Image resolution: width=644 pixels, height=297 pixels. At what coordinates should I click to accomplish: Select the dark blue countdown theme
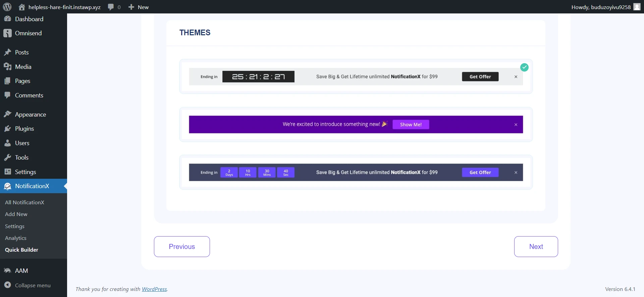[356, 172]
